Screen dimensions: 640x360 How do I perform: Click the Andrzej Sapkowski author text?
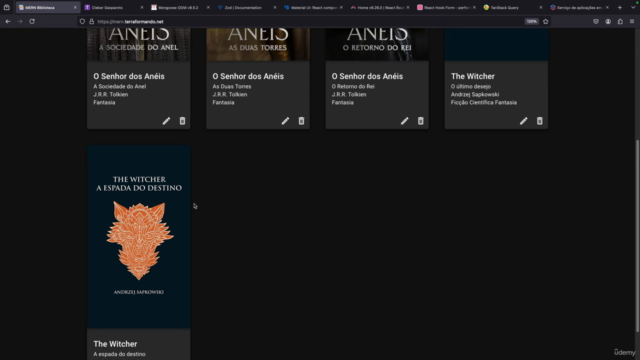coord(475,94)
